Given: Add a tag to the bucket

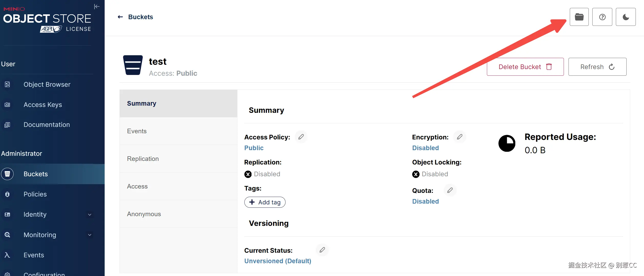Looking at the screenshot, I should (265, 202).
